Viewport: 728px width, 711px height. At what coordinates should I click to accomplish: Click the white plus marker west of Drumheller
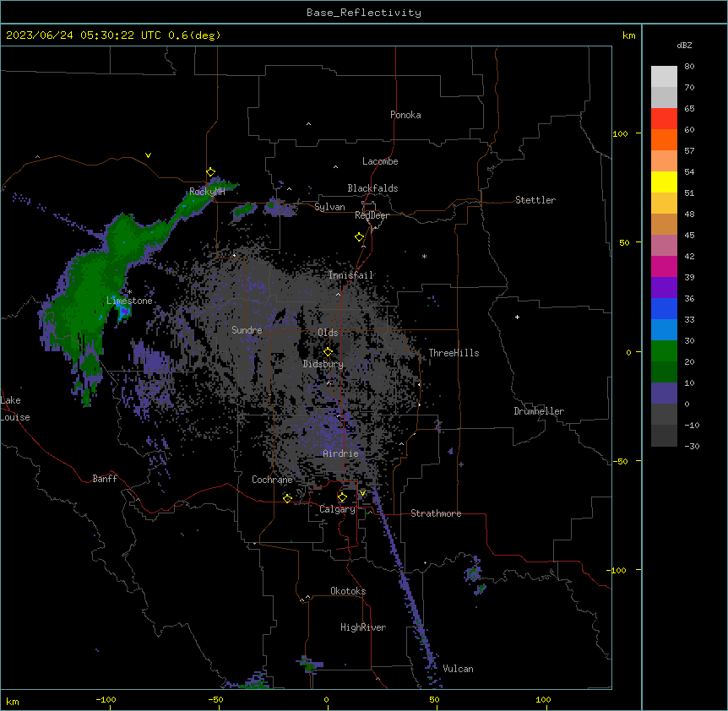[x=517, y=317]
